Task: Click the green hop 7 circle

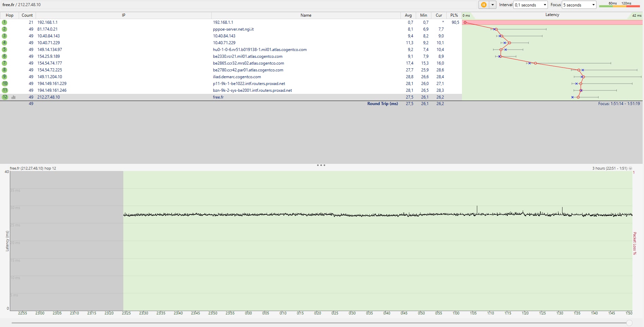Action: [4, 63]
